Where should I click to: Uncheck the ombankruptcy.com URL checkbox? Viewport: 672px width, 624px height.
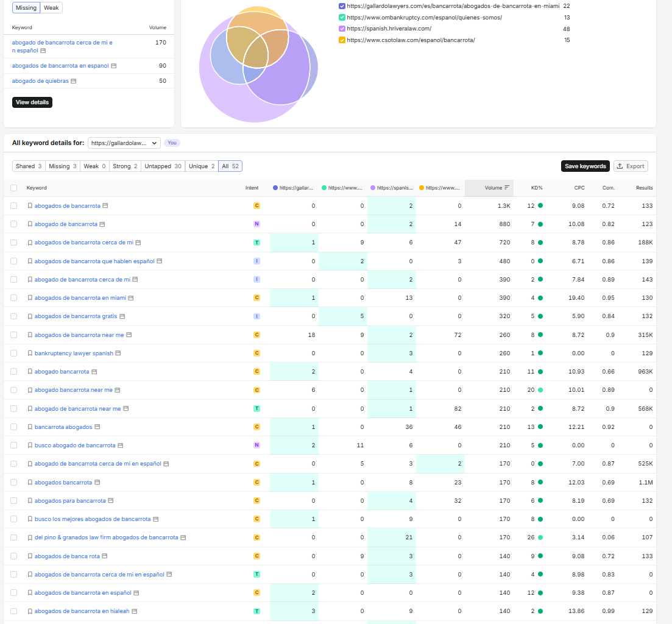coord(342,18)
